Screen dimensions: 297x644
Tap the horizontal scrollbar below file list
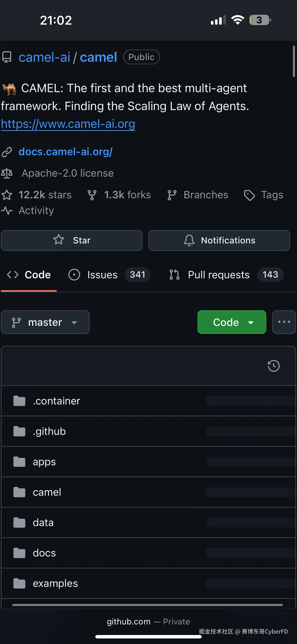tap(148, 605)
